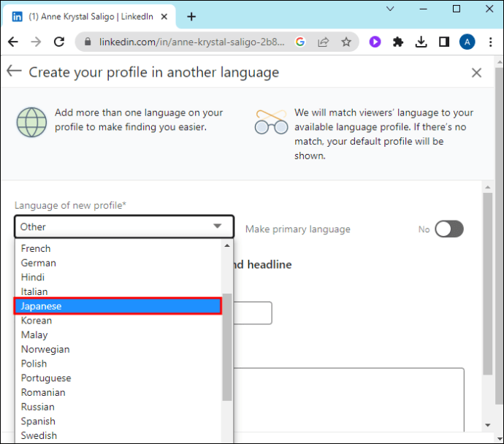Bookmark this page with star icon
The image size is (504, 444).
(346, 42)
